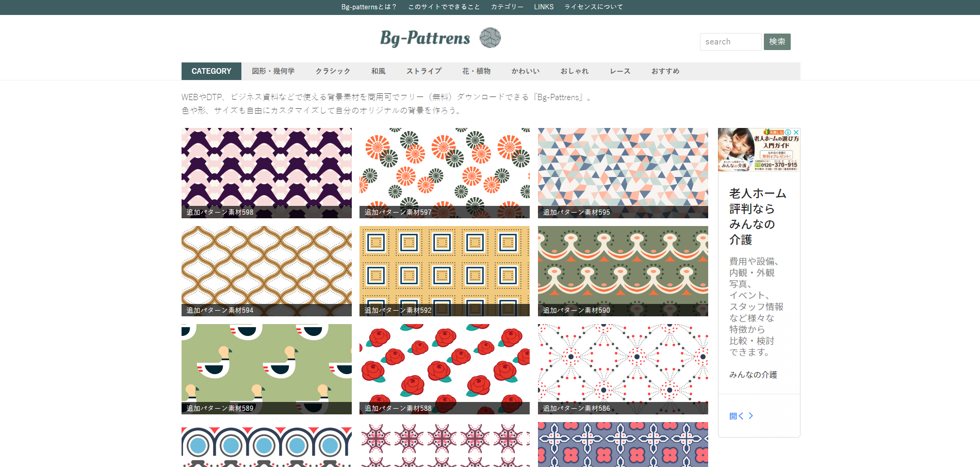Select the かわいい category
Viewport: 980px width, 467px height.
tap(525, 71)
